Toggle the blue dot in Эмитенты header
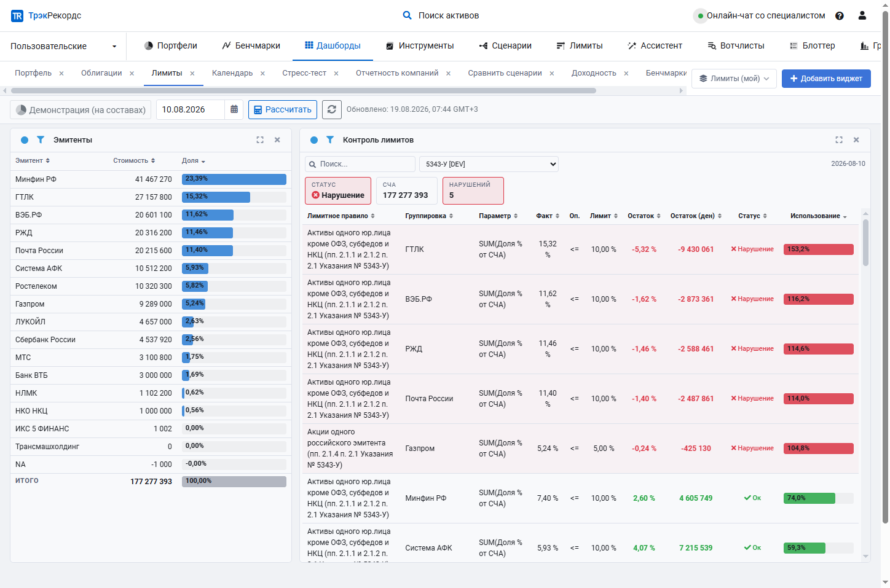The width and height of the screenshot is (890, 588). pyautogui.click(x=25, y=140)
